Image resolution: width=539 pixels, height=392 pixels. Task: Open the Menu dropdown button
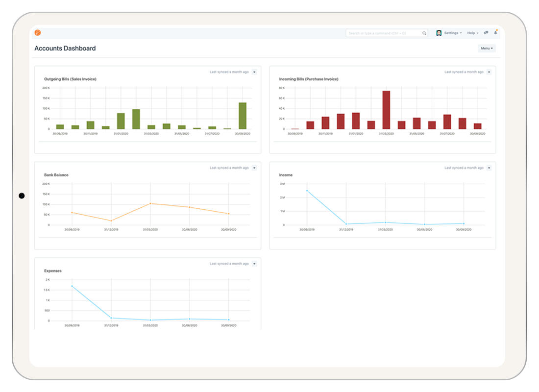487,49
